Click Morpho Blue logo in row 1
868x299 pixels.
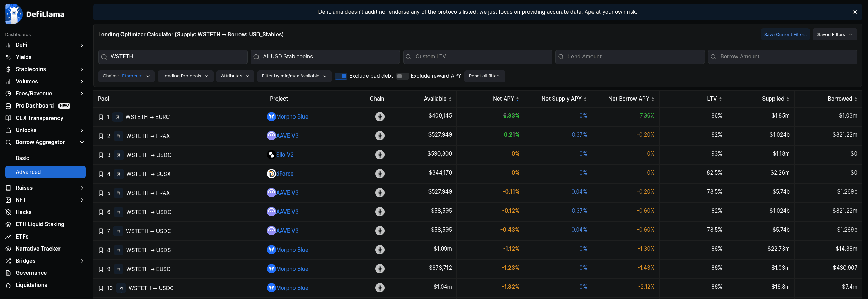(x=271, y=117)
